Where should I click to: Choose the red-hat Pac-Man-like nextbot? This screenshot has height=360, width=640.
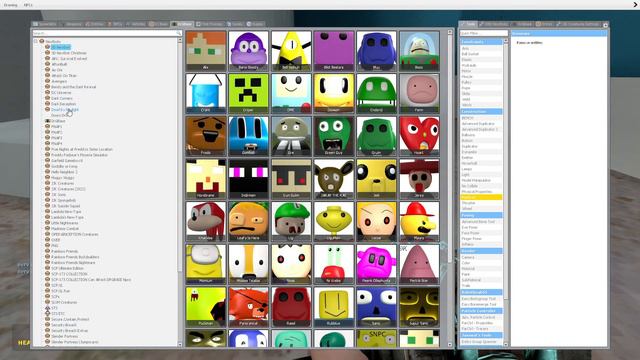point(419,221)
